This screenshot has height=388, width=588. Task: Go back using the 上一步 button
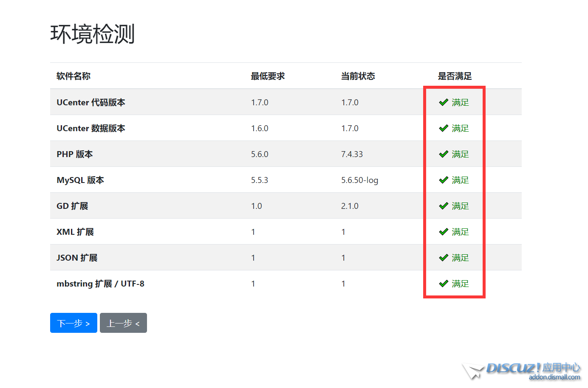[x=123, y=323]
